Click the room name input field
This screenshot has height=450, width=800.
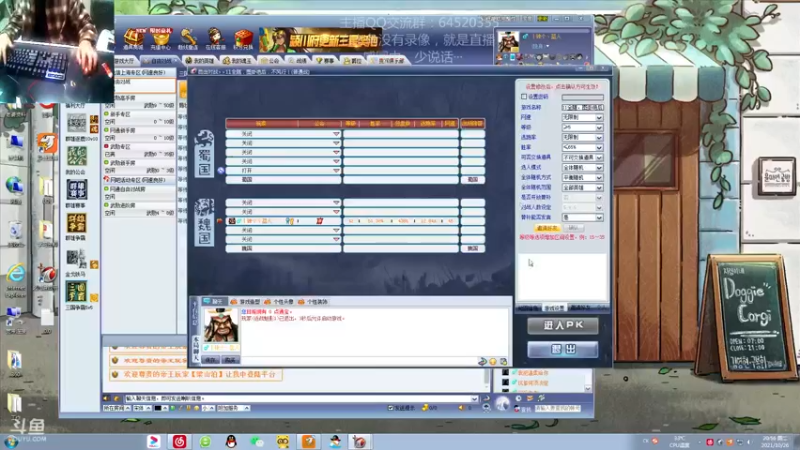pyautogui.click(x=583, y=107)
